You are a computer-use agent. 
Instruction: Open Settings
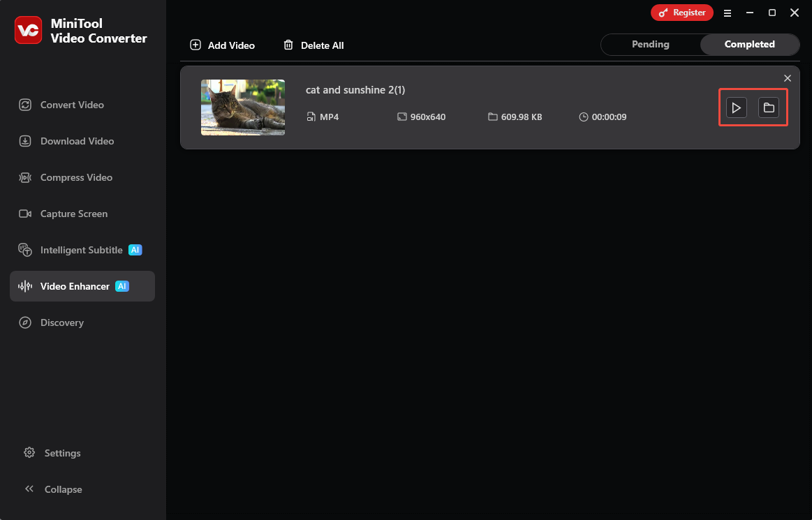52,453
